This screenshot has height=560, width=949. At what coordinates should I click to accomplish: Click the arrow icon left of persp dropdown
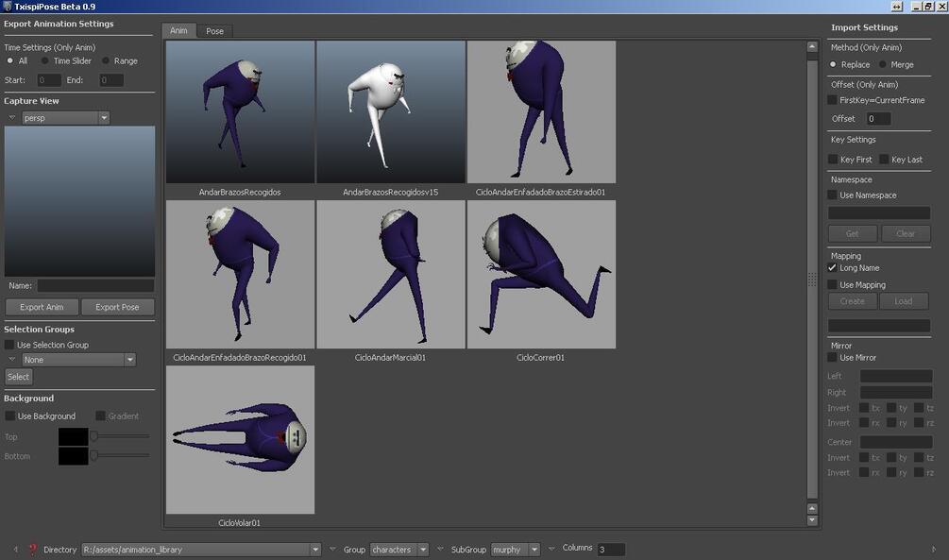point(12,117)
